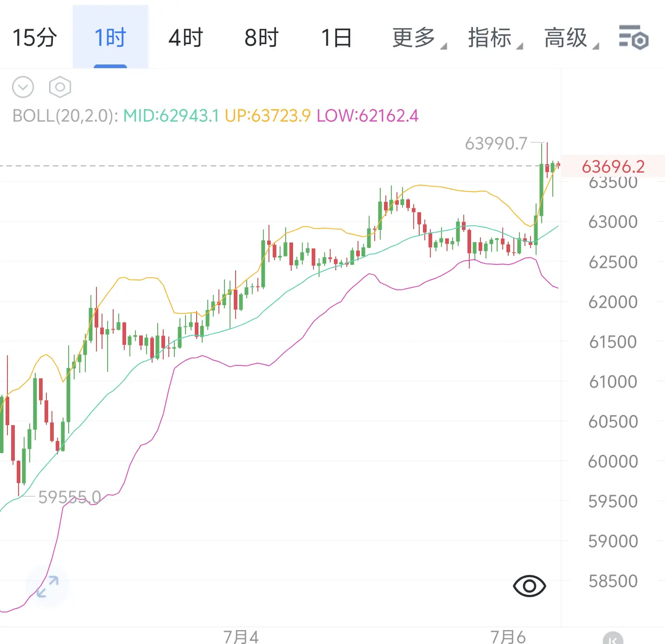Viewport: 665px width, 644px height.
Task: Toggle chart visibility eye icon
Action: (530, 587)
